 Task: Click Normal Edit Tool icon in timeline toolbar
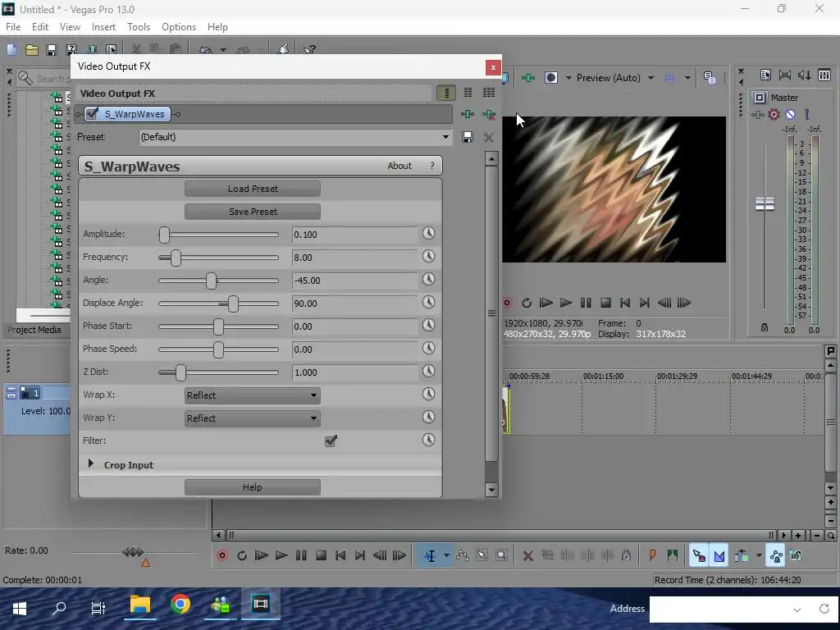point(430,556)
